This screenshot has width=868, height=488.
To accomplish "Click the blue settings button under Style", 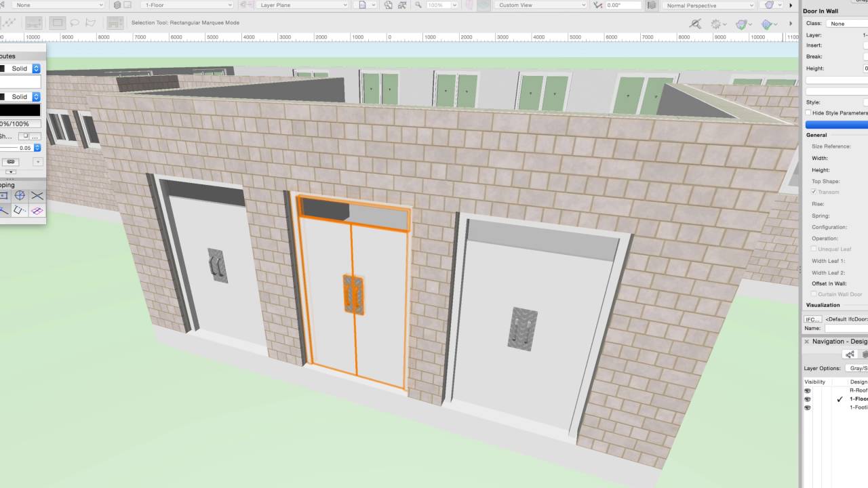I will (x=837, y=125).
